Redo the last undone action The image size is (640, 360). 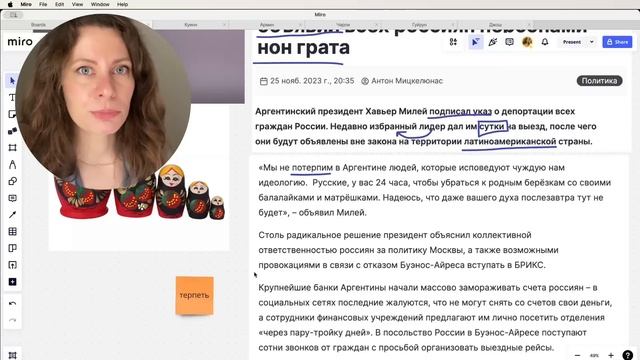12,320
